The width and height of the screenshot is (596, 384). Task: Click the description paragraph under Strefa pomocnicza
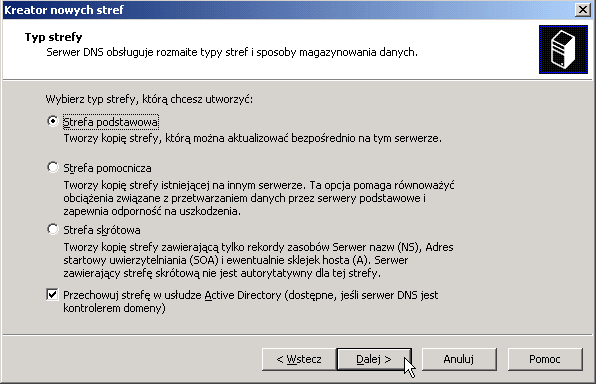(258, 198)
